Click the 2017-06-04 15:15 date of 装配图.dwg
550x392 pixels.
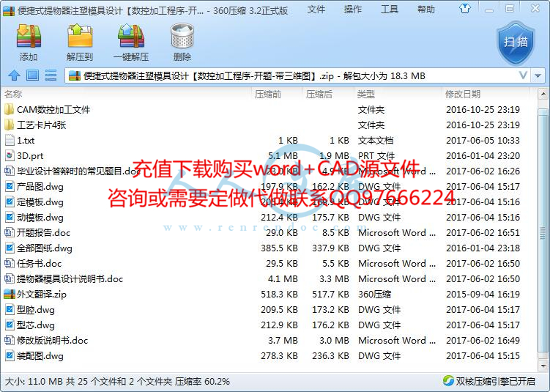coord(483,356)
